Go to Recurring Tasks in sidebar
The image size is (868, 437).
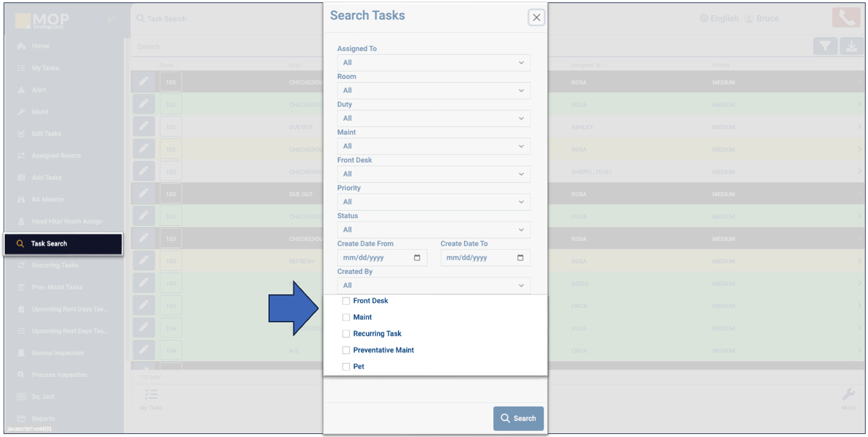coord(55,265)
